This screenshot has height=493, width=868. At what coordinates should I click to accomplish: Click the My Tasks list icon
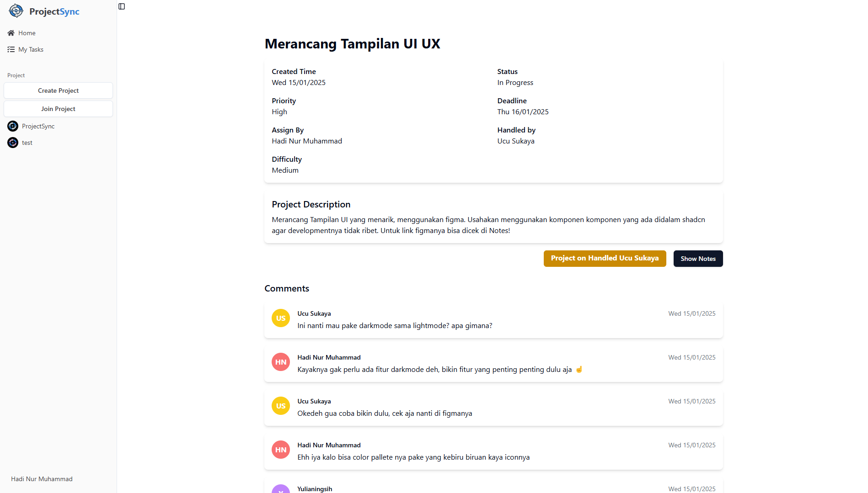pyautogui.click(x=11, y=49)
